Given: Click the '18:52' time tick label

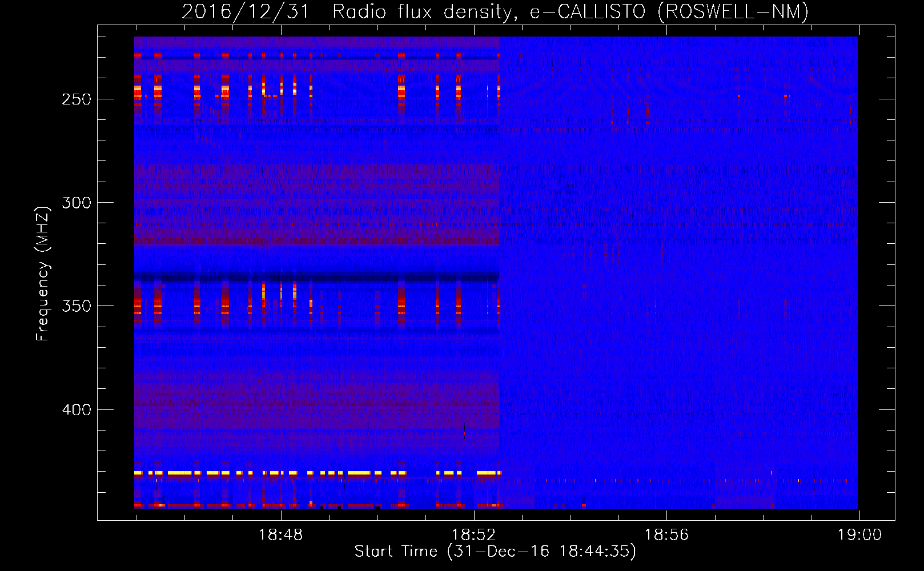Looking at the screenshot, I should pos(474,535).
